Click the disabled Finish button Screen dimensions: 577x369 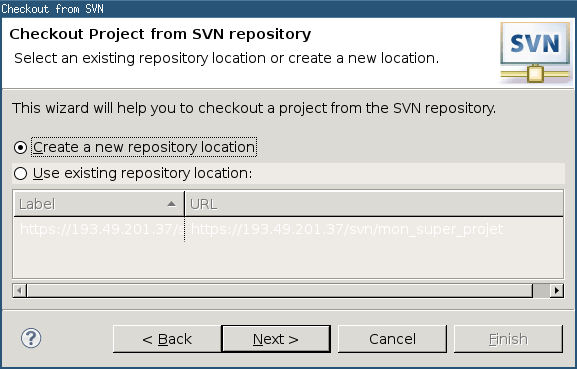click(508, 339)
